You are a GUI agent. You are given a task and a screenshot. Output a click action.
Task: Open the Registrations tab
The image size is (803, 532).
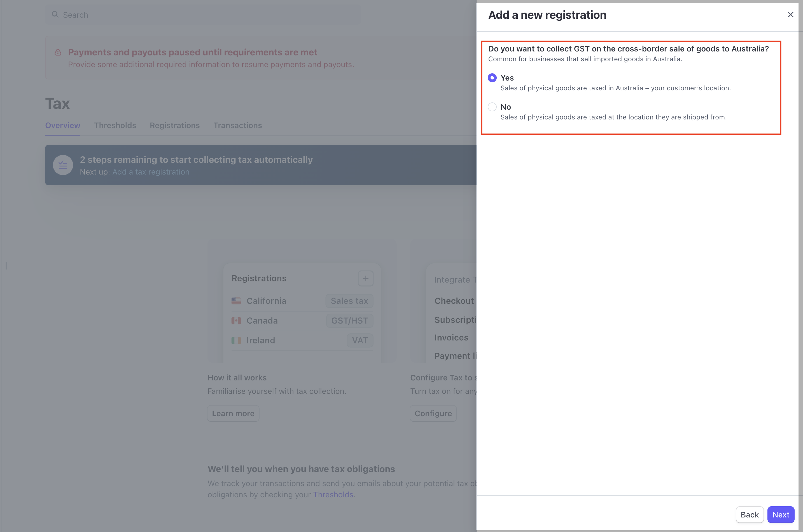coord(174,126)
